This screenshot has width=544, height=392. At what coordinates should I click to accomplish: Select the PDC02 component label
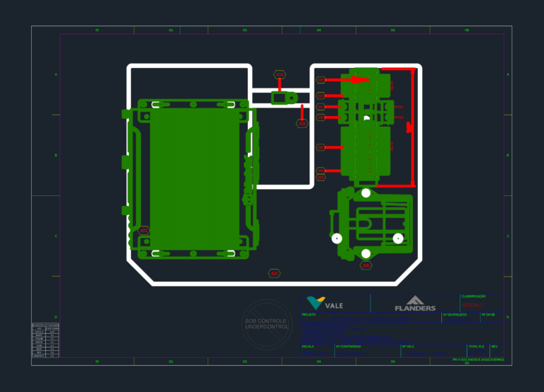(399, 117)
